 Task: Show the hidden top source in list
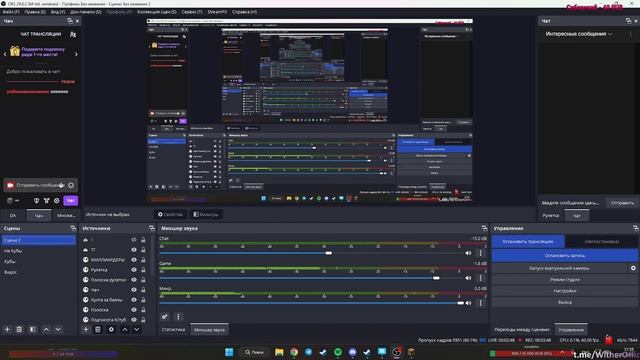[134, 240]
